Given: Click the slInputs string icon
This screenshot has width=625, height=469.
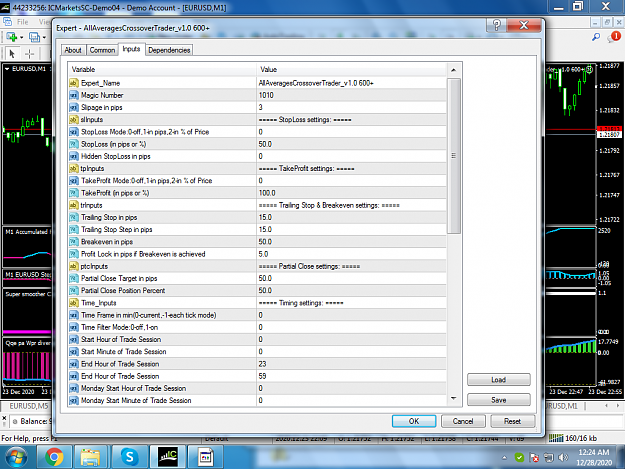Looking at the screenshot, I should coord(74,120).
